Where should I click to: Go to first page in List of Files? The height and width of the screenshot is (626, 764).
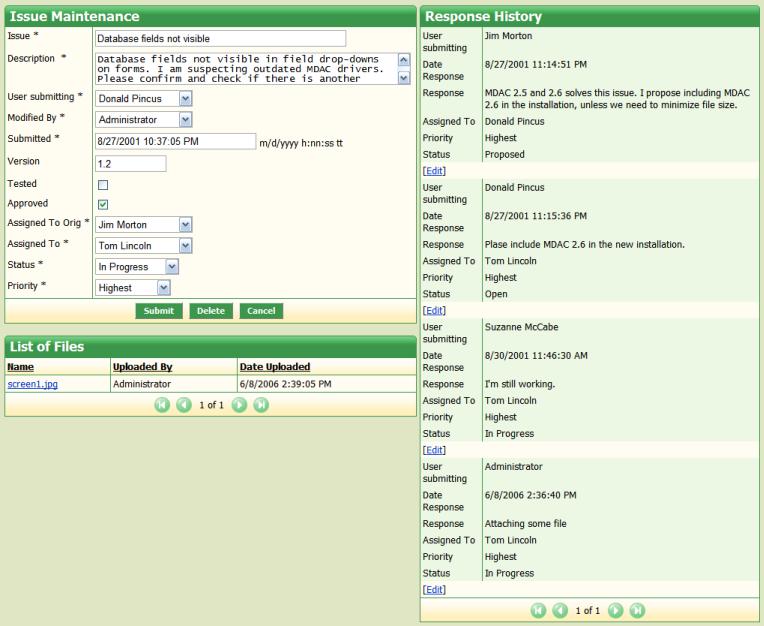161,405
